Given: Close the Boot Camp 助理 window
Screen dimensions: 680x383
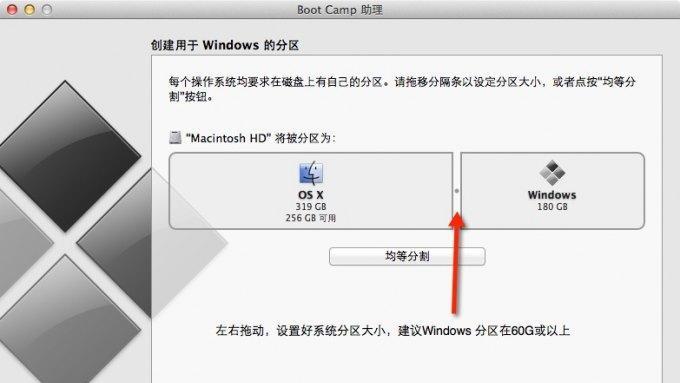Looking at the screenshot, I should [x=12, y=9].
